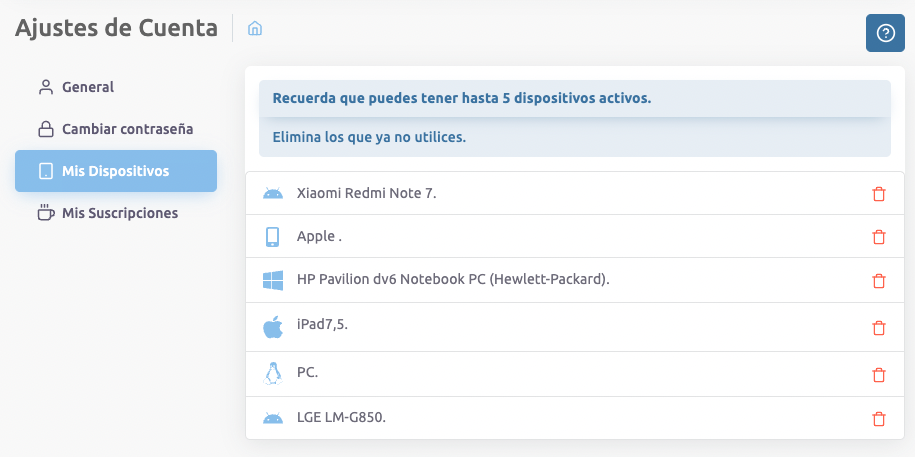Delete the Xiaomi Redmi Note 7 device
This screenshot has height=457, width=915.
coord(879,194)
